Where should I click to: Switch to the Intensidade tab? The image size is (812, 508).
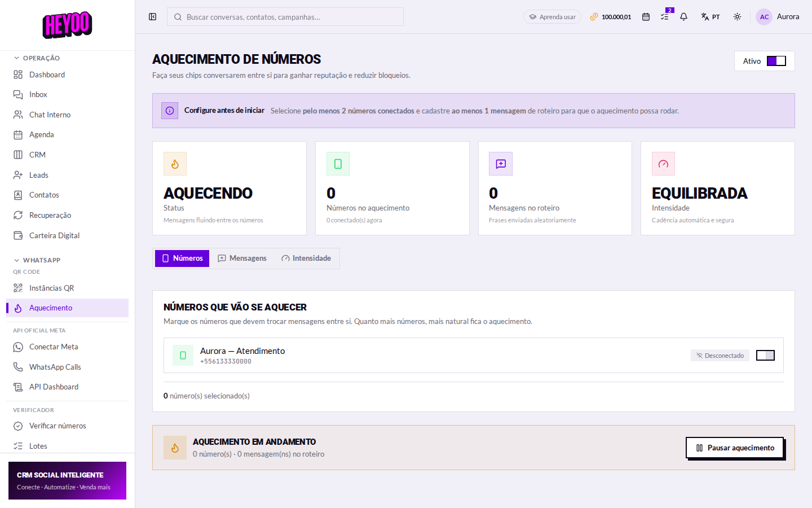pyautogui.click(x=306, y=259)
